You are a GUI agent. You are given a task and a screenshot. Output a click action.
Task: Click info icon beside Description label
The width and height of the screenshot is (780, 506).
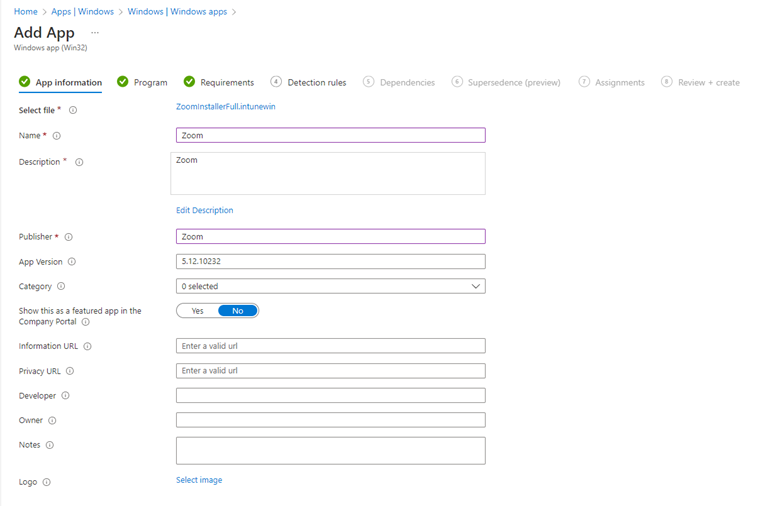79,162
